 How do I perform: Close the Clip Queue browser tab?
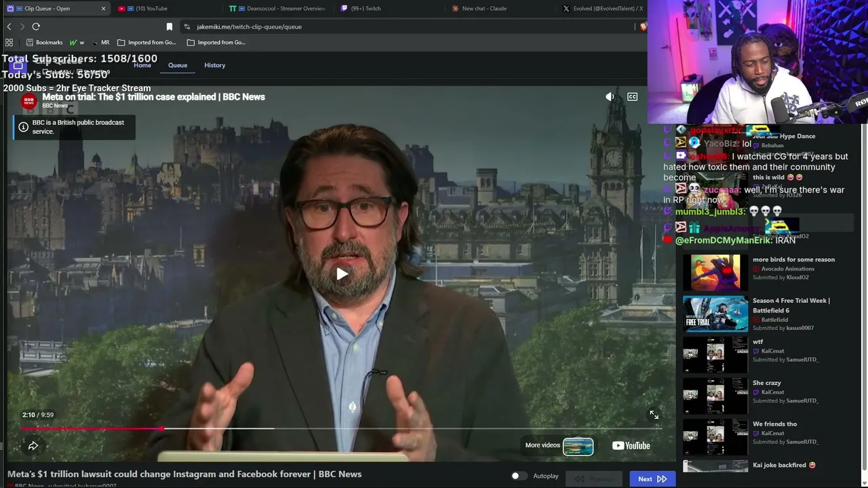(103, 9)
